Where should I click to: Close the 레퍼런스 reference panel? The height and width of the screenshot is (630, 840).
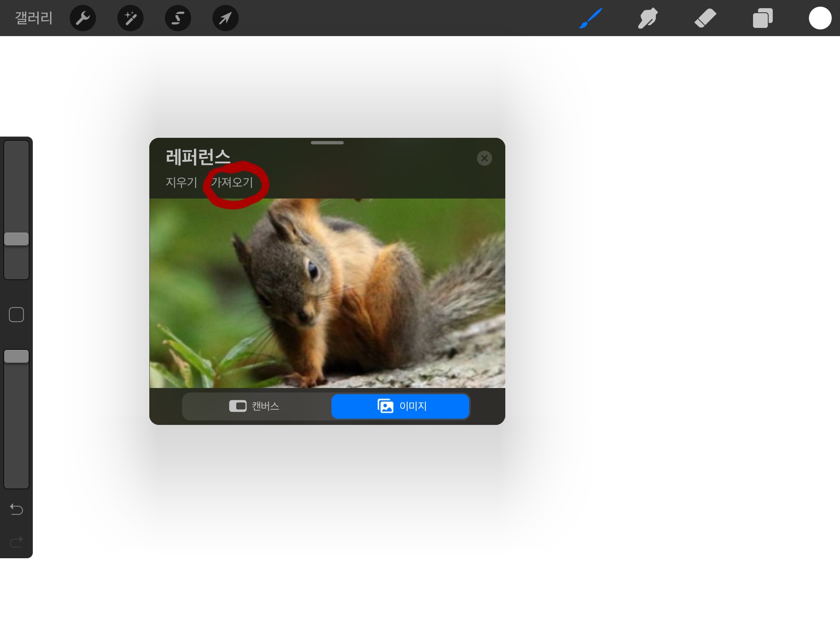coord(484,158)
